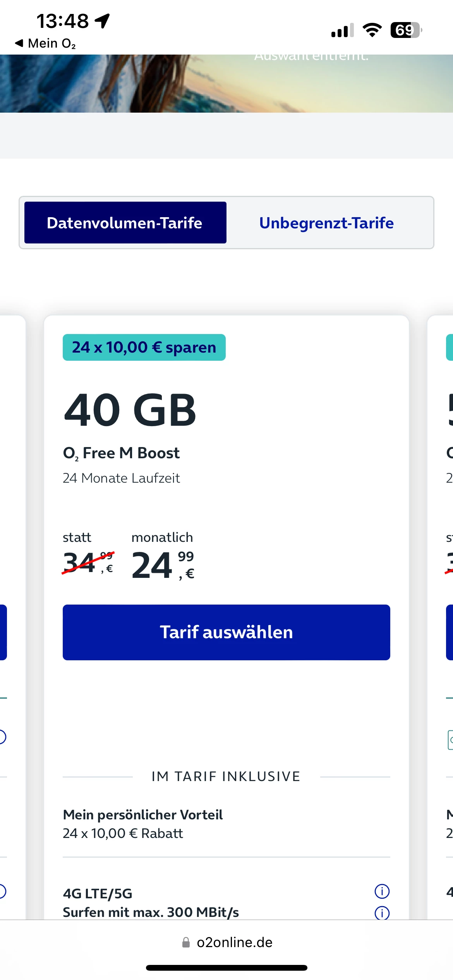Tap the cellular signal strength icon
This screenshot has width=453, height=980.
(x=342, y=30)
